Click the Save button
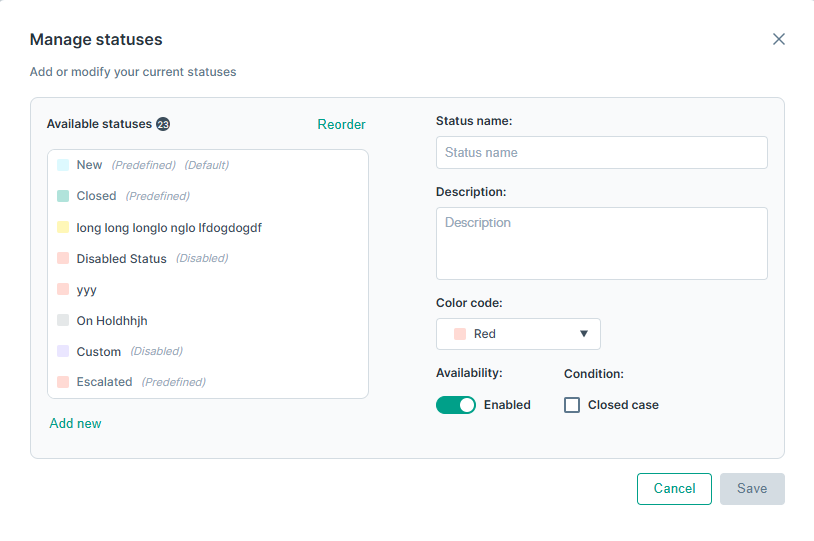Image resolution: width=814 pixels, height=541 pixels. pos(752,489)
